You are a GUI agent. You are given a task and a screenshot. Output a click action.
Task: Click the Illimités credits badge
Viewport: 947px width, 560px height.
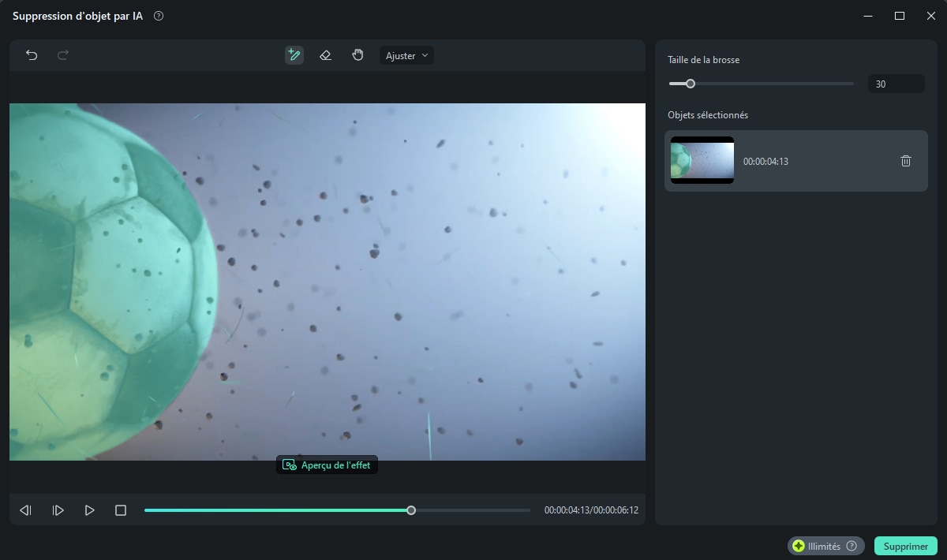pos(825,546)
